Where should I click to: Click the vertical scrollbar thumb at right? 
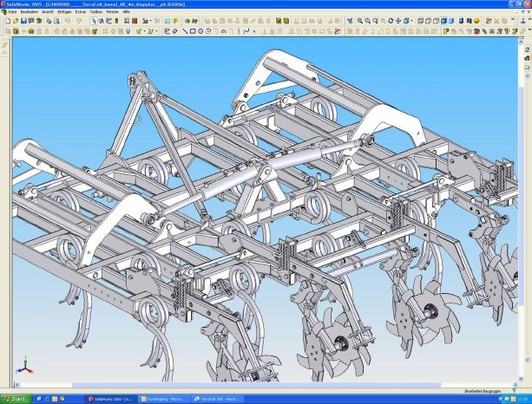tap(521, 195)
